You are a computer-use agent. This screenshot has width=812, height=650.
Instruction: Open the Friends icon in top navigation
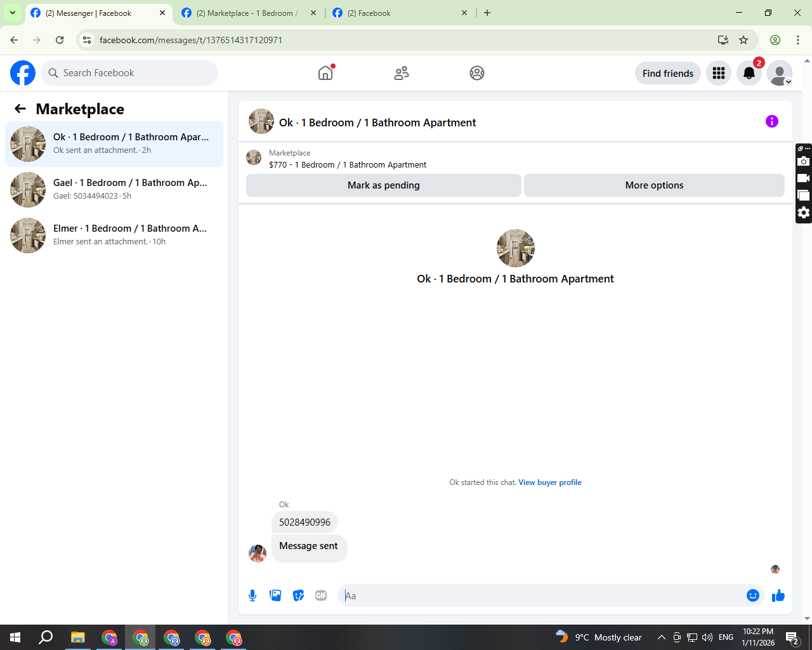pos(402,73)
